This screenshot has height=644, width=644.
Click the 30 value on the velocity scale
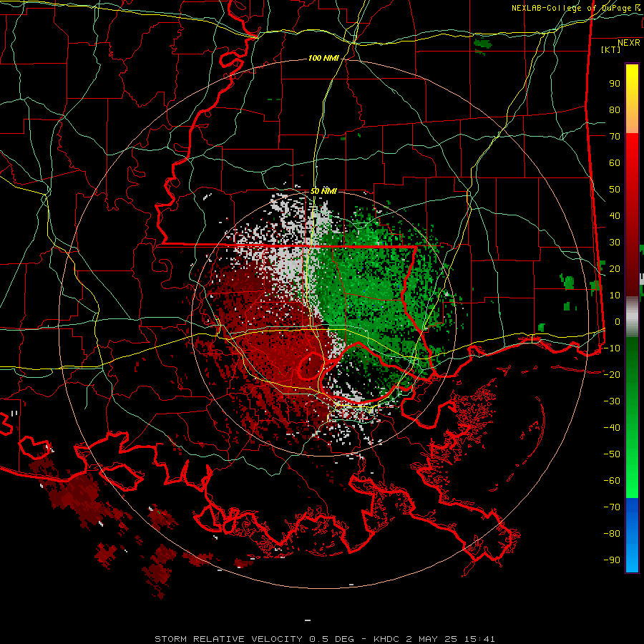pos(615,243)
